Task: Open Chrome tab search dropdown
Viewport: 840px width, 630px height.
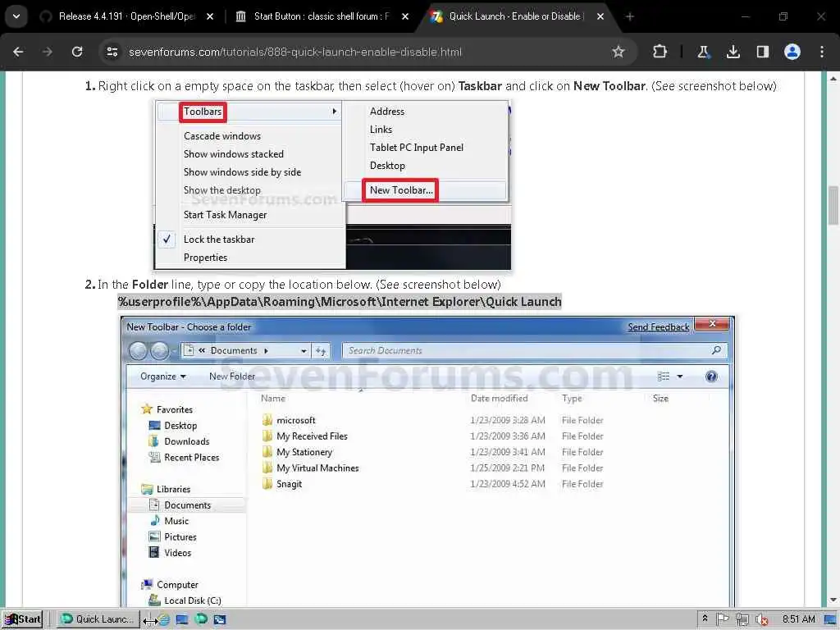Action: [x=16, y=16]
